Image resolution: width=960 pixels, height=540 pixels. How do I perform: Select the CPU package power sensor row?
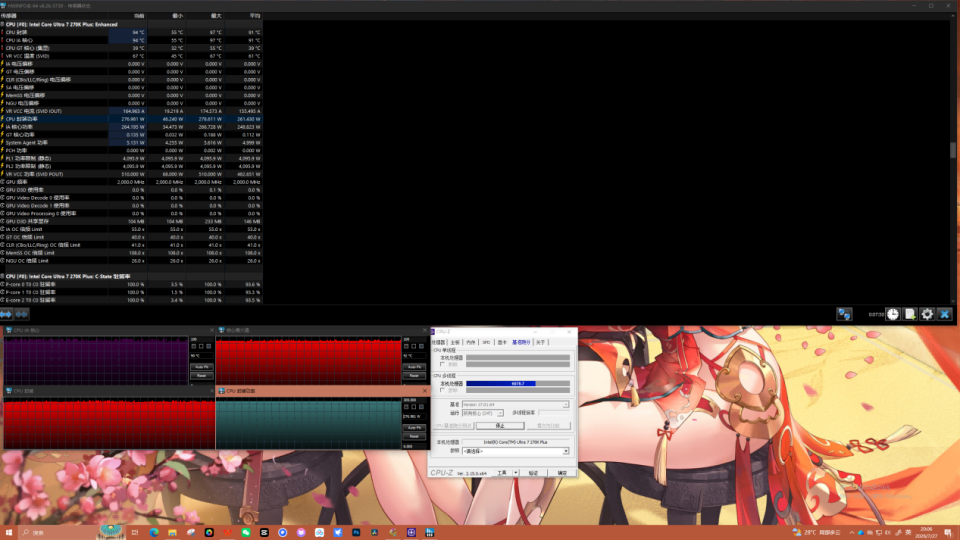point(132,119)
